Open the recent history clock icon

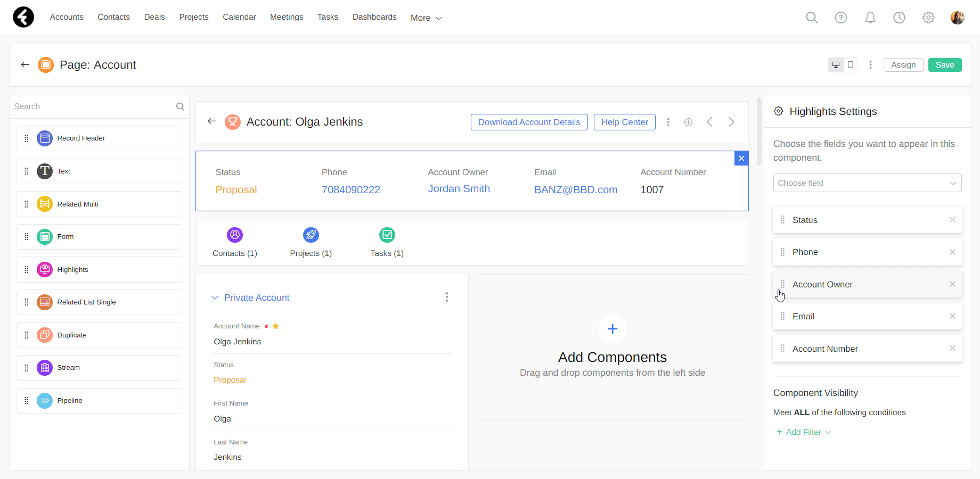(x=899, y=18)
